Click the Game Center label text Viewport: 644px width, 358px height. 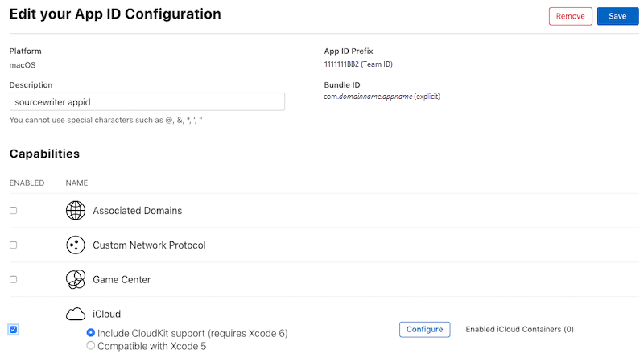pyautogui.click(x=122, y=280)
